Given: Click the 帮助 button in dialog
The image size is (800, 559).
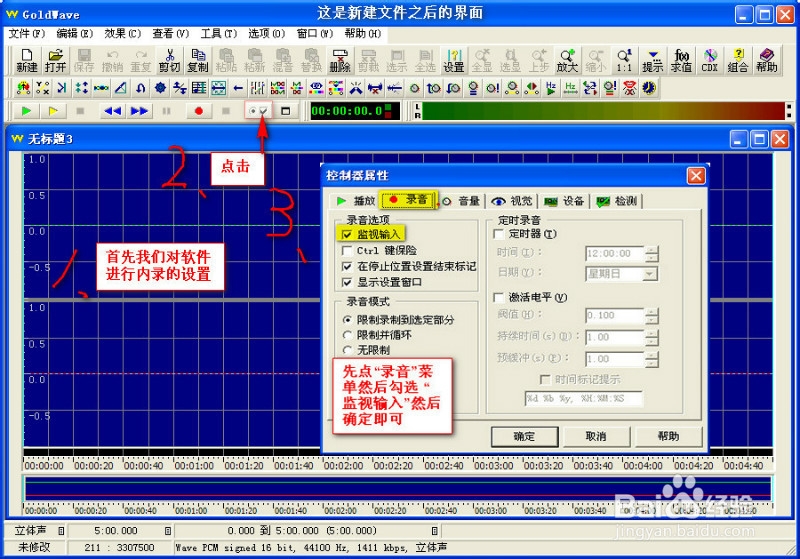Looking at the screenshot, I should click(668, 437).
